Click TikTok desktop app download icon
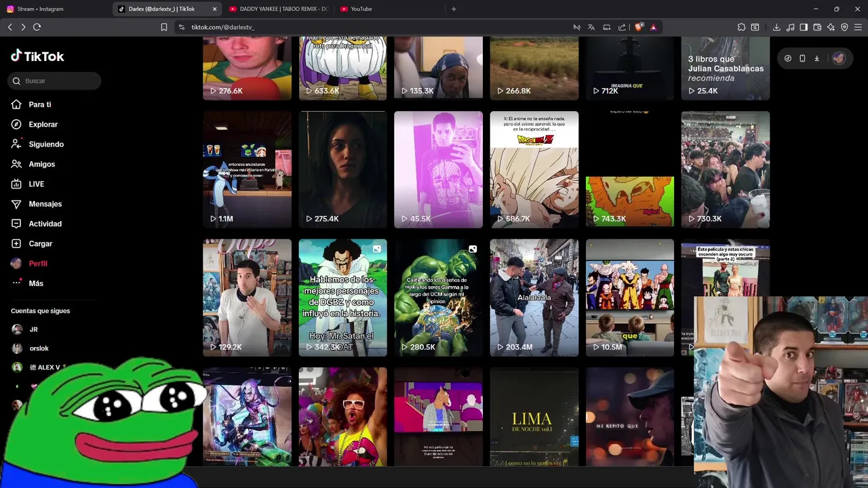868x488 pixels. click(x=816, y=58)
